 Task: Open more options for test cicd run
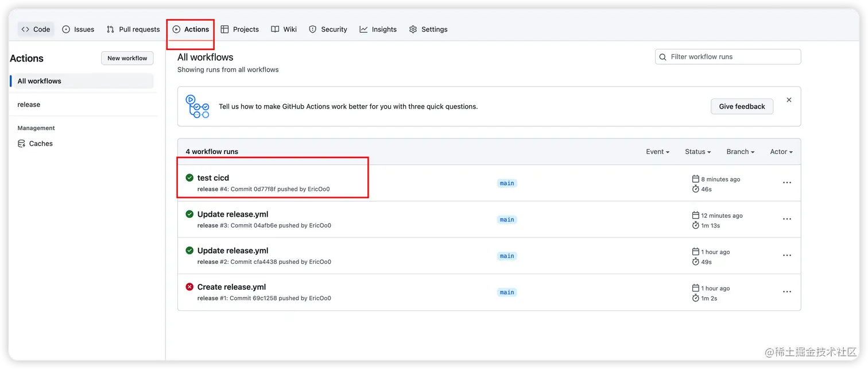[787, 183]
